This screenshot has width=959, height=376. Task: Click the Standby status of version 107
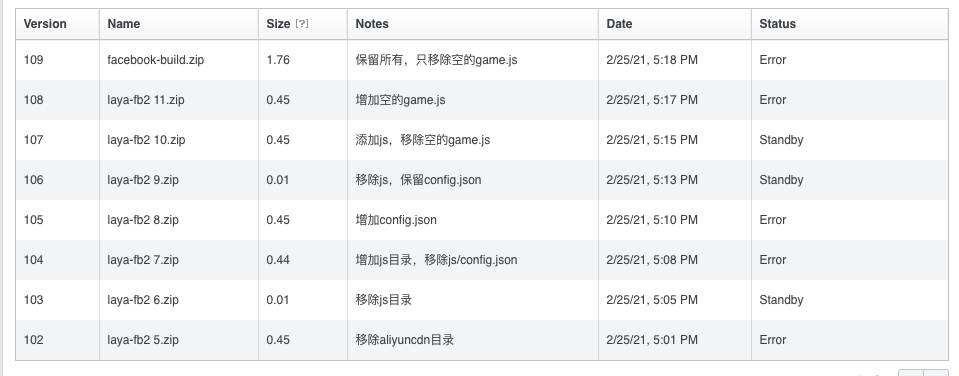tap(781, 140)
